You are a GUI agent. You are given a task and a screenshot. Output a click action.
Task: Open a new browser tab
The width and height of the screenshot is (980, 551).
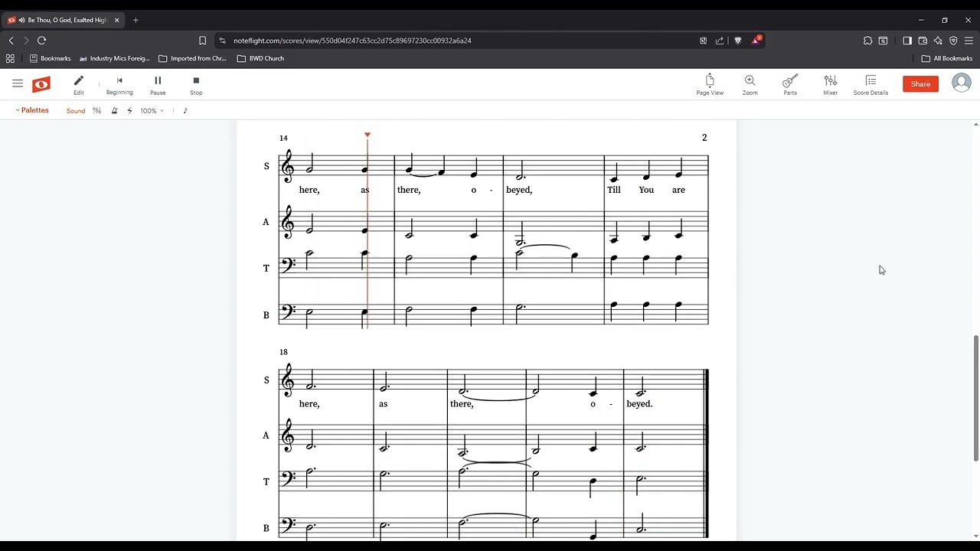[136, 20]
